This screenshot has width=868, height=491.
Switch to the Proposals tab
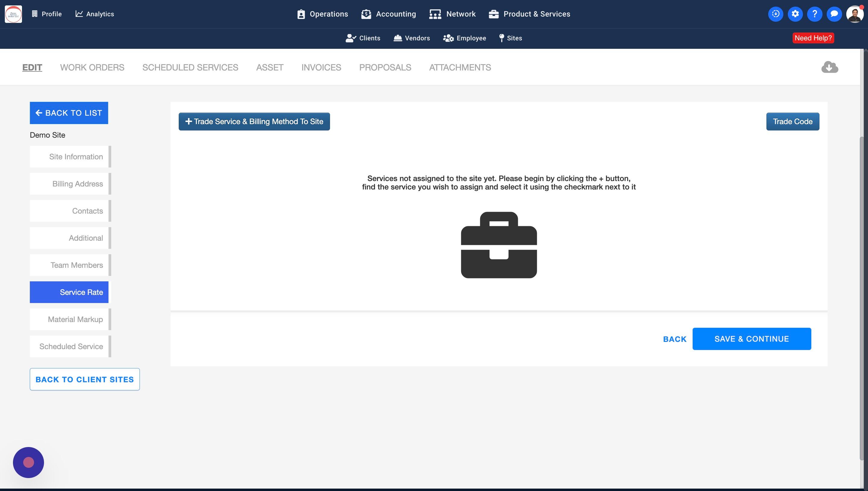point(385,67)
